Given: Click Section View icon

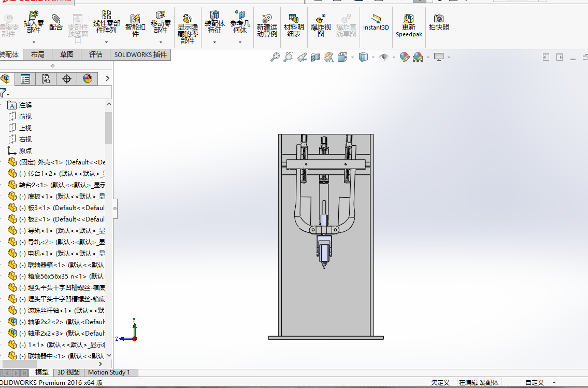Looking at the screenshot, I should click(x=315, y=57).
